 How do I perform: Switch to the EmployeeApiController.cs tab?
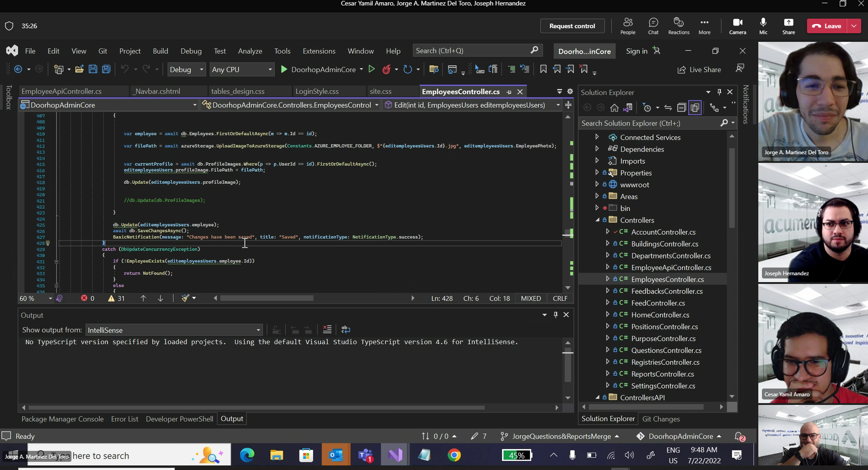coord(62,91)
